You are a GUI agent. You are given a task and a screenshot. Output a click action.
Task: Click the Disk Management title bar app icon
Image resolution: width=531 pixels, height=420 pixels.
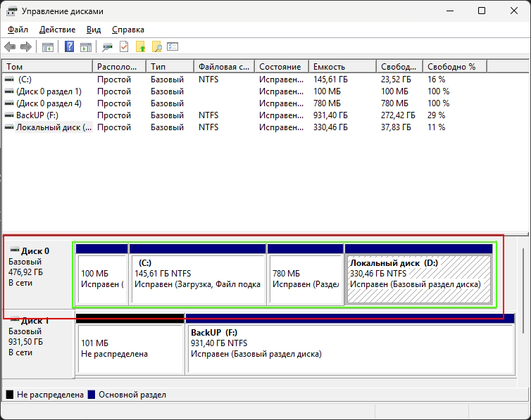(x=11, y=11)
